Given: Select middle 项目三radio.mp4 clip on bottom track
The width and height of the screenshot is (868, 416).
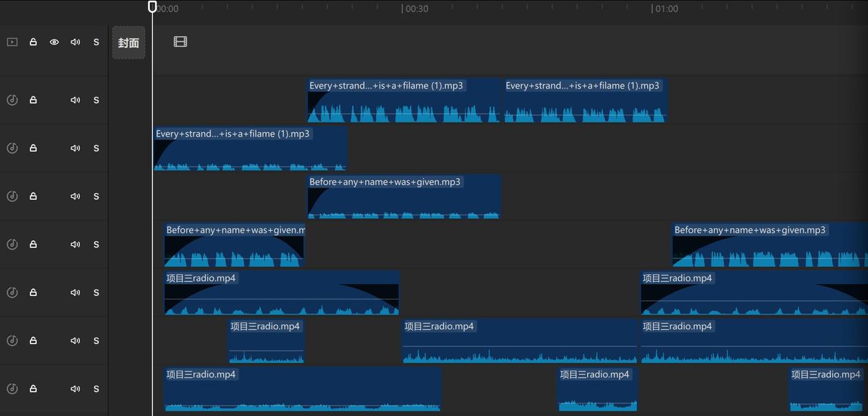Looking at the screenshot, I should (x=597, y=389).
